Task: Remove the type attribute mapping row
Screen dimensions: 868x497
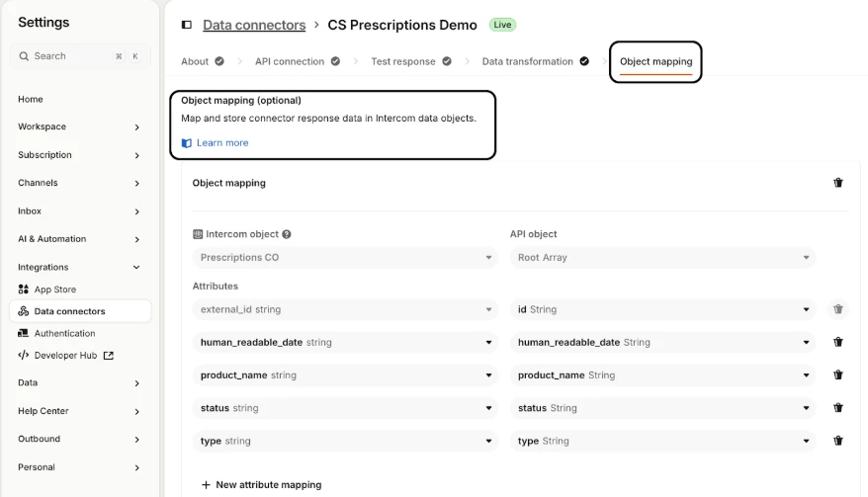Action: 838,441
